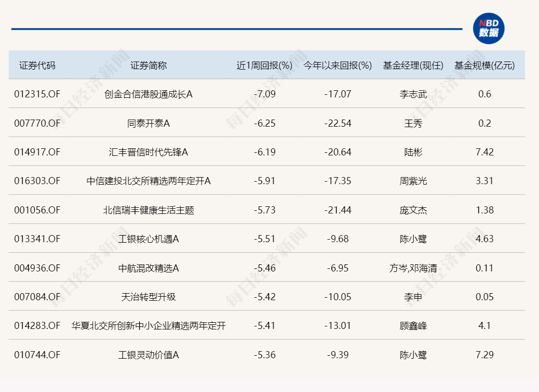Click fund size value 0.05
Viewport: 539px width, 392px height.
tap(484, 297)
